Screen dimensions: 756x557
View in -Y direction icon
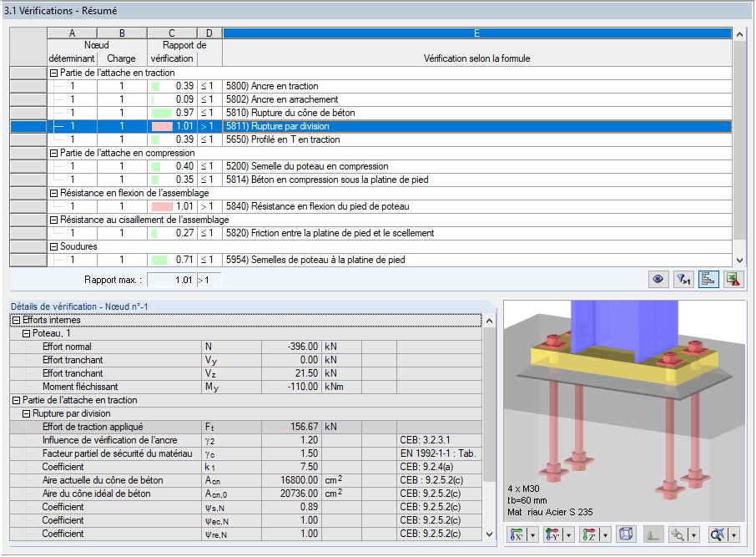[x=552, y=534]
